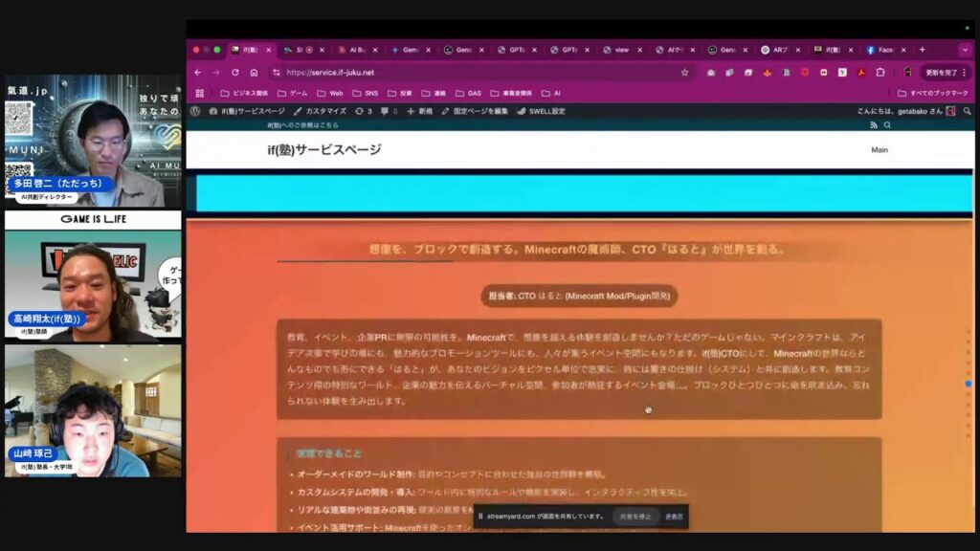Screen dimensions: 980x551
Task: Click the apps grid icon in bookmarks bar
Action: 200,94
